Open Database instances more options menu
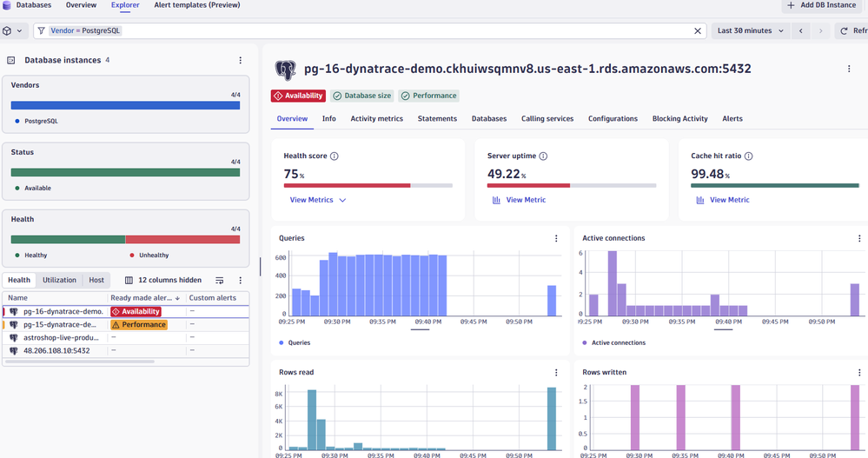 coord(241,60)
